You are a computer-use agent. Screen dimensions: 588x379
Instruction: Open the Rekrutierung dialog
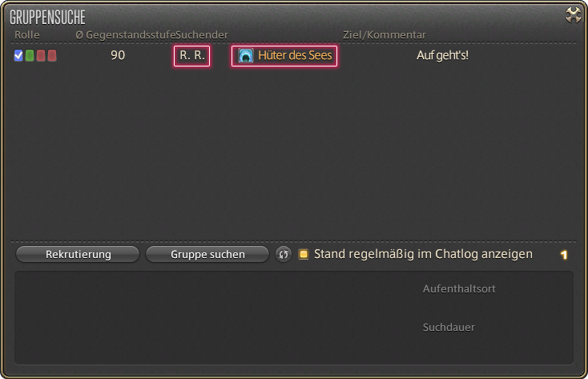pos(78,255)
